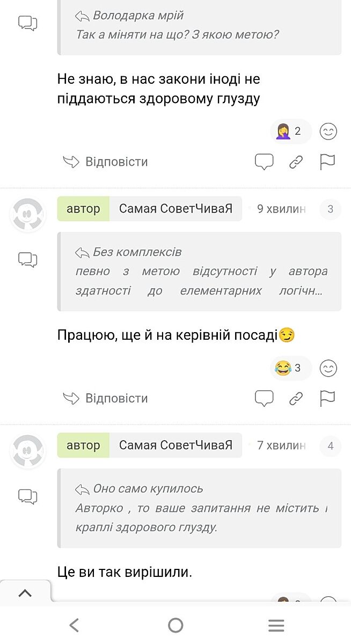Flag the first comment about laws
Viewport: 351px width, 644px height.
[x=327, y=162]
